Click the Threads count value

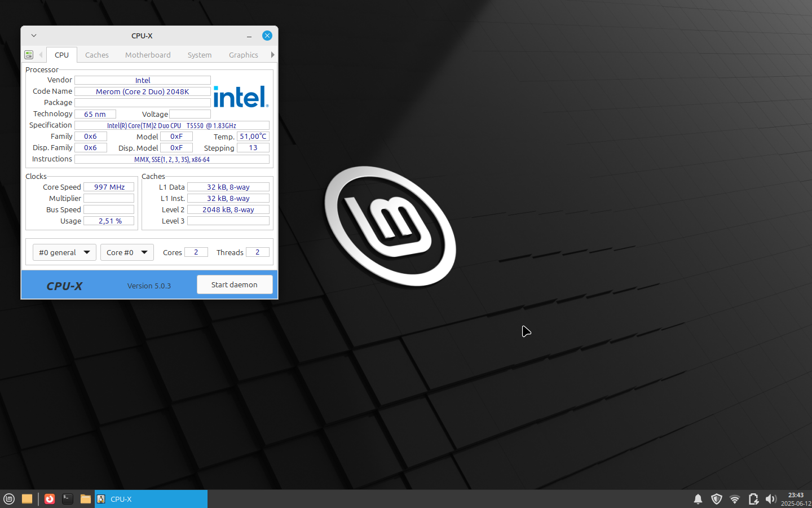[258, 252]
